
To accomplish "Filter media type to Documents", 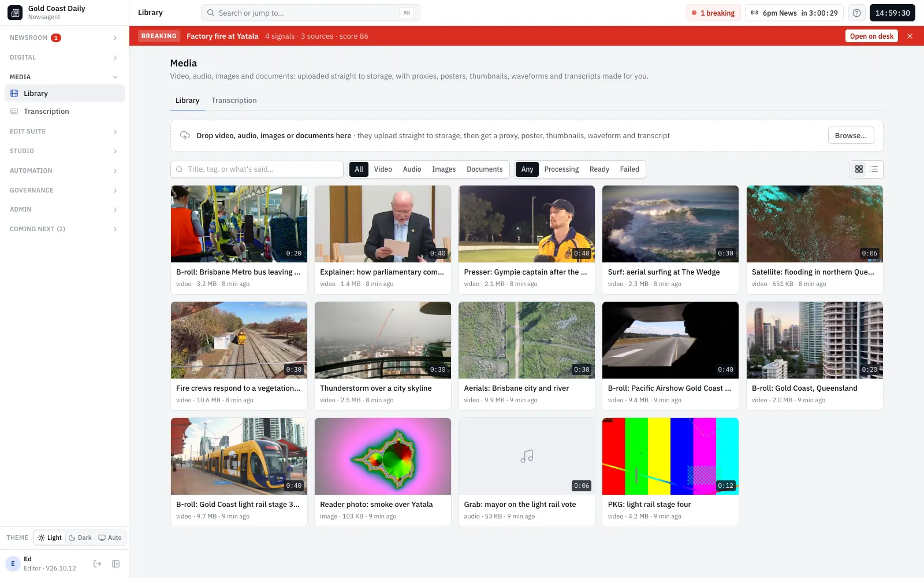I will click(x=485, y=169).
